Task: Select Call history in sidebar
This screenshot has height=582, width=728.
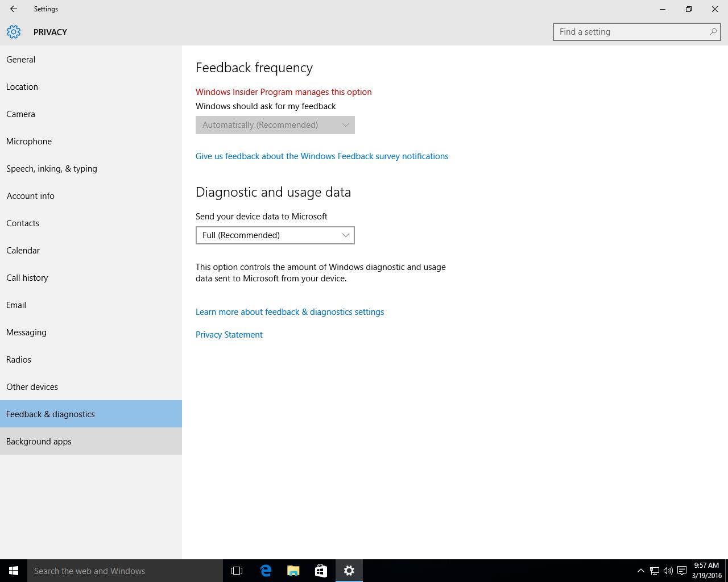Action: tap(91, 277)
